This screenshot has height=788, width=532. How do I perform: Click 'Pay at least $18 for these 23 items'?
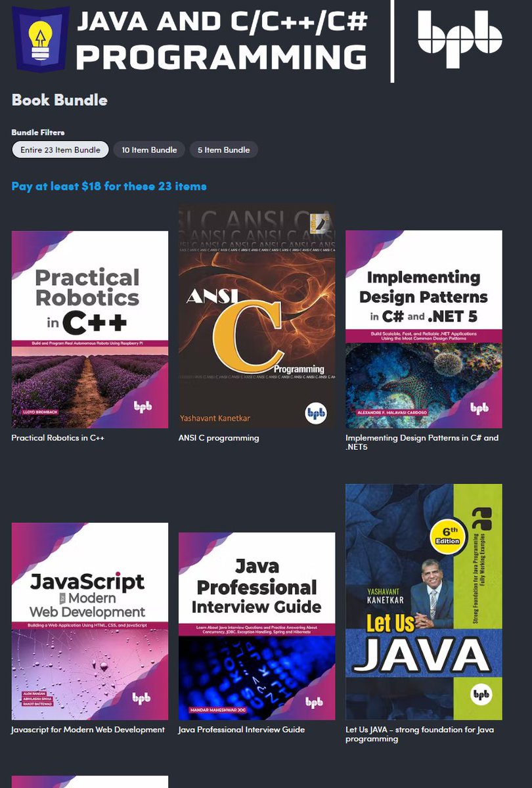click(109, 186)
